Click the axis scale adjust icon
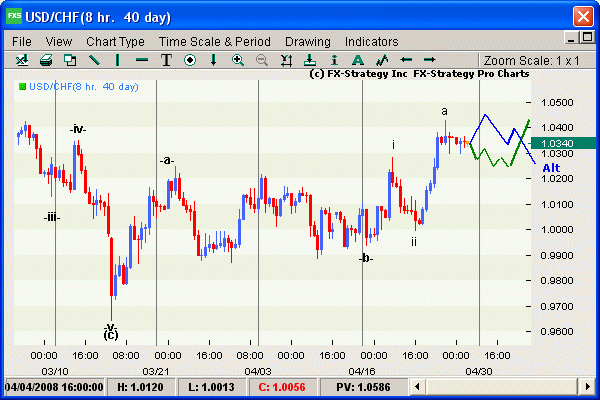 point(286,60)
